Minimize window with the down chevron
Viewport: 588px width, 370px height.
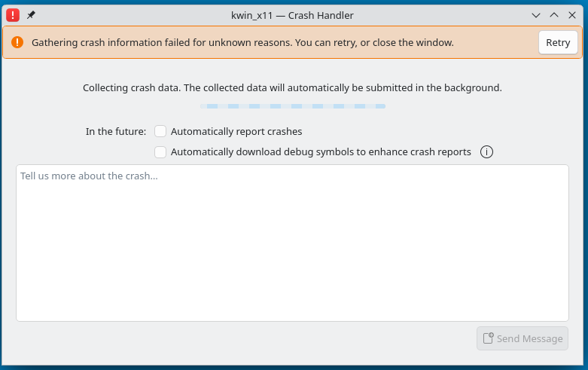pyautogui.click(x=536, y=15)
